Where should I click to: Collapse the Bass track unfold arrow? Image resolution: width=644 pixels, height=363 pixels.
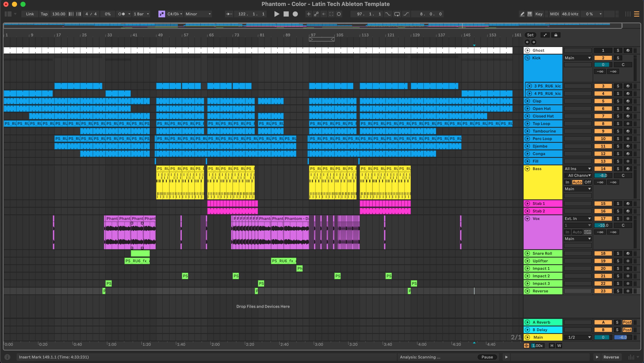(527, 169)
